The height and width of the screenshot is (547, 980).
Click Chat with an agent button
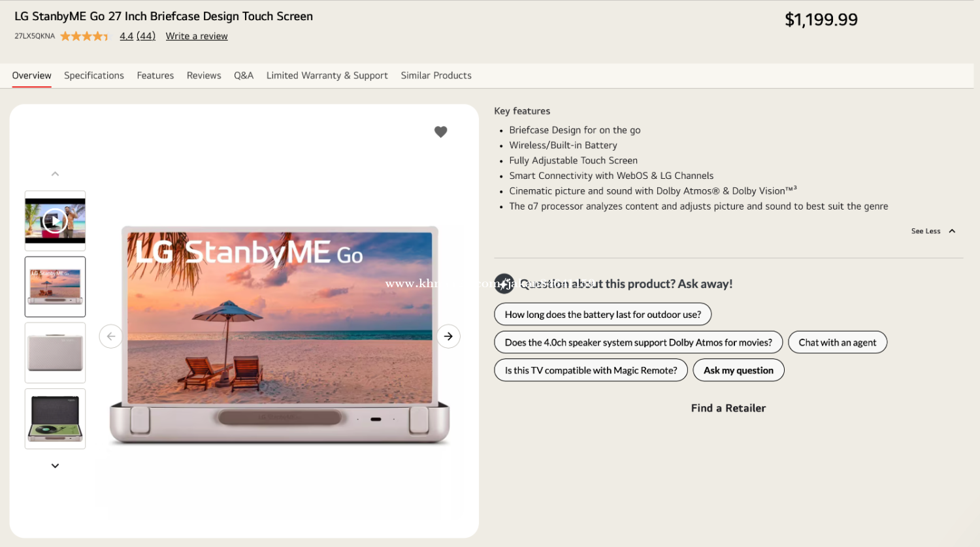click(838, 343)
